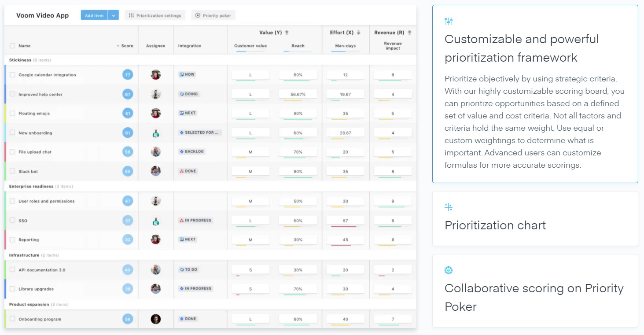Check the Google calendar integration row checkbox
Screen dimensions: 644x335
pos(12,74)
